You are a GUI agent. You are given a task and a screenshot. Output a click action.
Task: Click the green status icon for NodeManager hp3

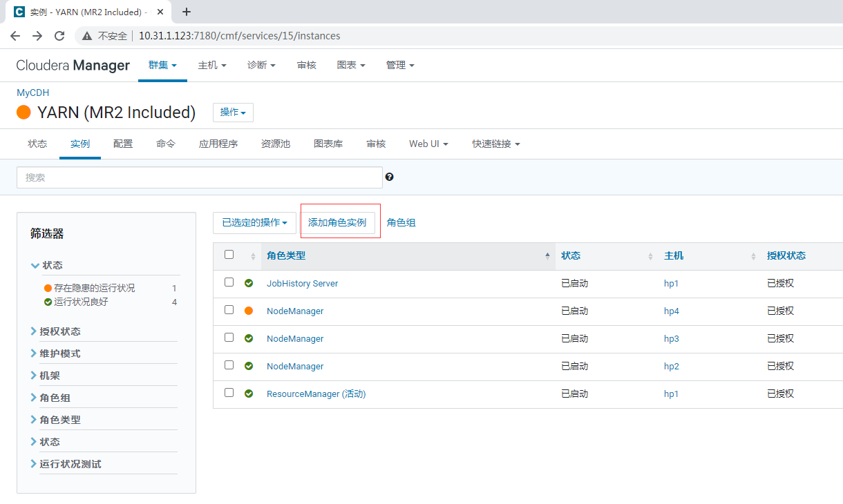point(249,338)
